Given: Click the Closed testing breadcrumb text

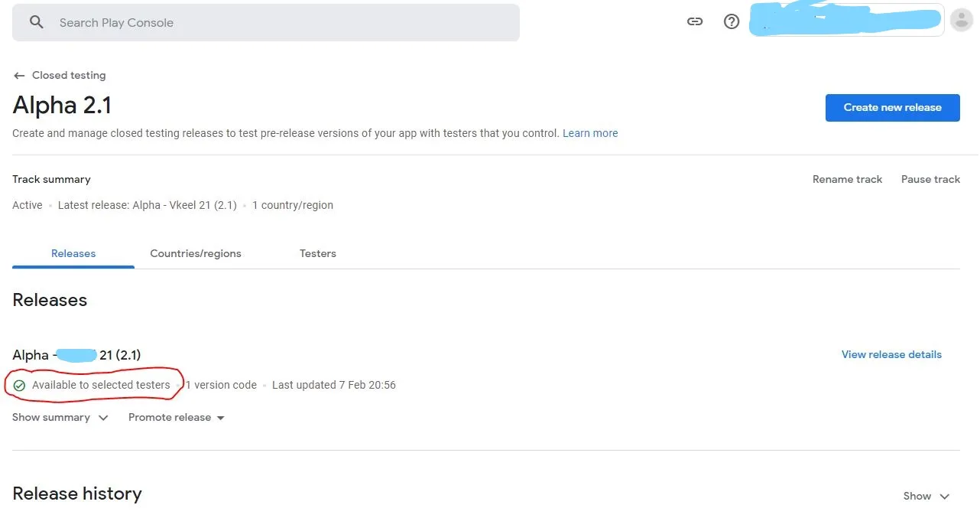Looking at the screenshot, I should (x=69, y=76).
